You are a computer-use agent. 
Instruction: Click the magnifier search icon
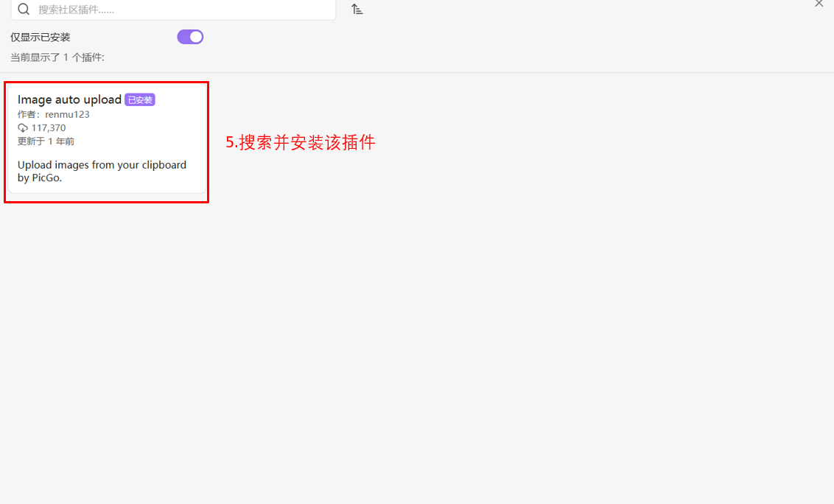[24, 9]
